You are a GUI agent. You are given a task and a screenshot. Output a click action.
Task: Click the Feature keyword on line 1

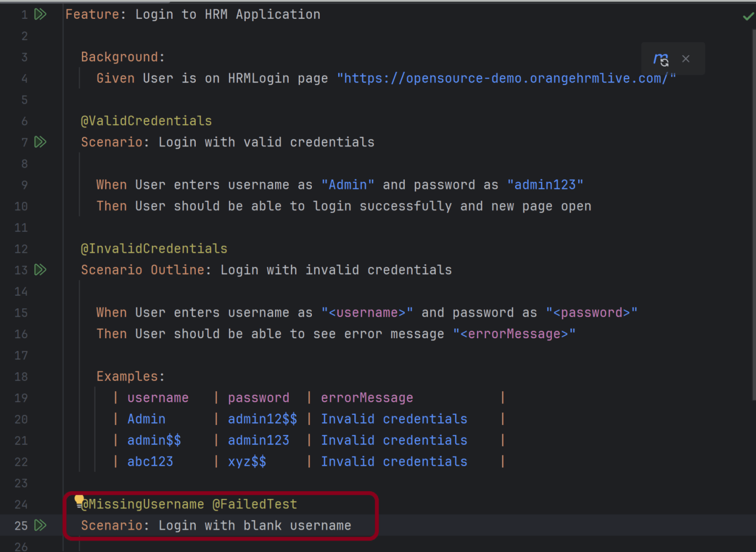tap(92, 14)
